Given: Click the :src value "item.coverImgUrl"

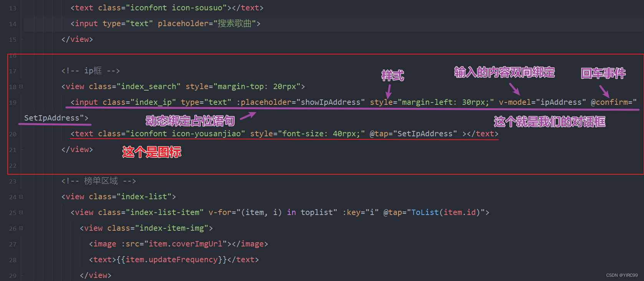Looking at the screenshot, I should (x=185, y=244).
